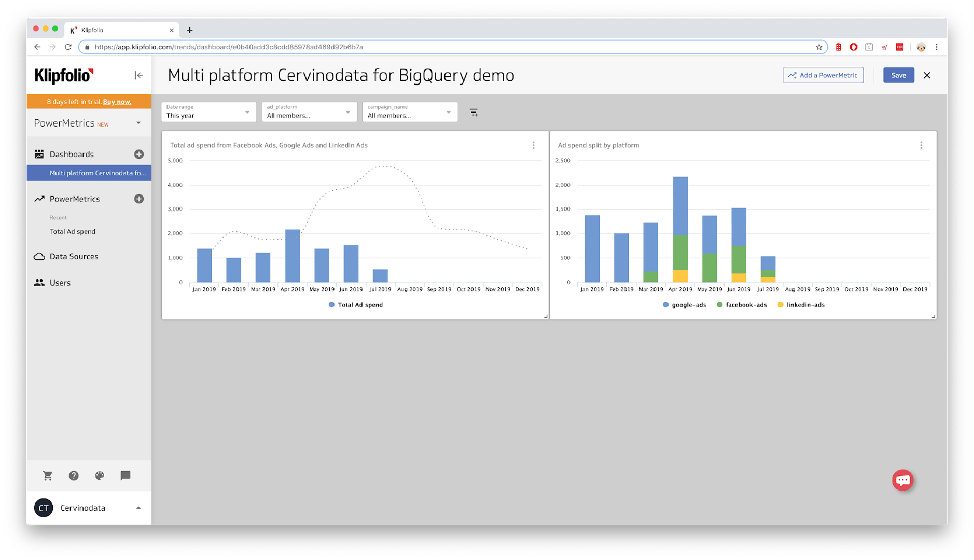Image resolution: width=974 pixels, height=560 pixels.
Task: Add a new PowerMetric from sidebar plus icon
Action: click(138, 199)
